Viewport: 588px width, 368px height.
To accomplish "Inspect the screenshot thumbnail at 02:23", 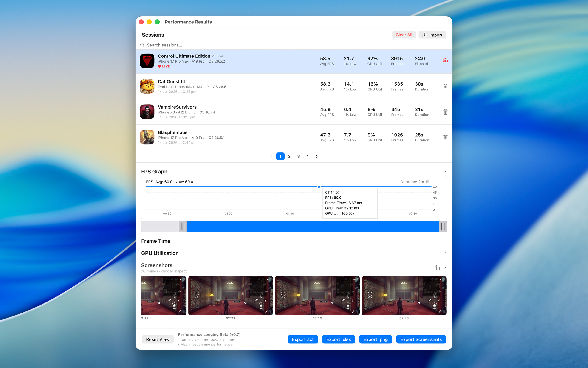I will 317,296.
